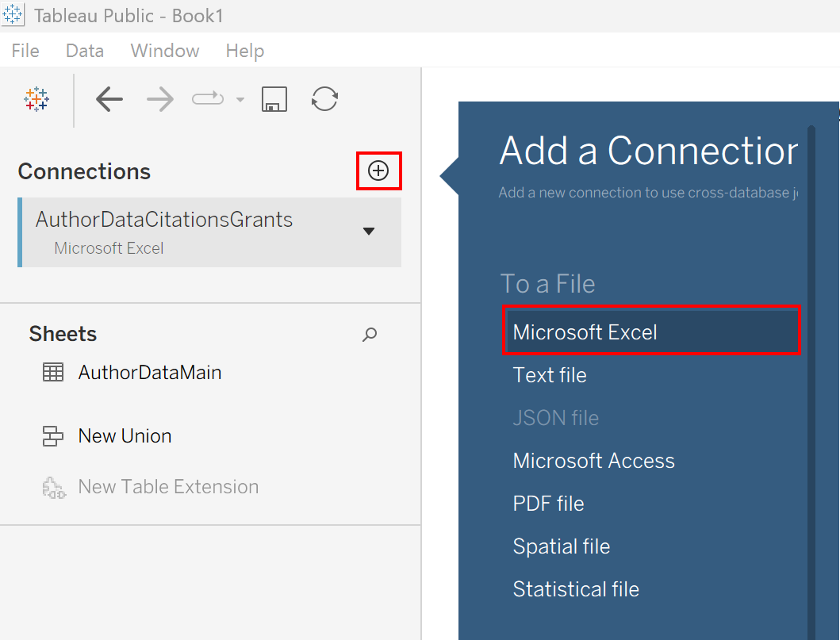Choose Microsoft Access connection type
Image resolution: width=840 pixels, height=640 pixels.
point(593,461)
